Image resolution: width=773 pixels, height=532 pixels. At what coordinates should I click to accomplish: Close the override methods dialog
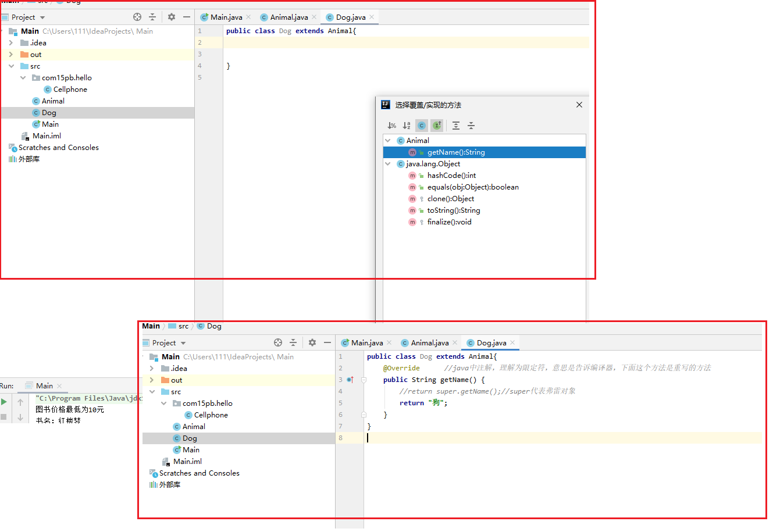pos(579,105)
